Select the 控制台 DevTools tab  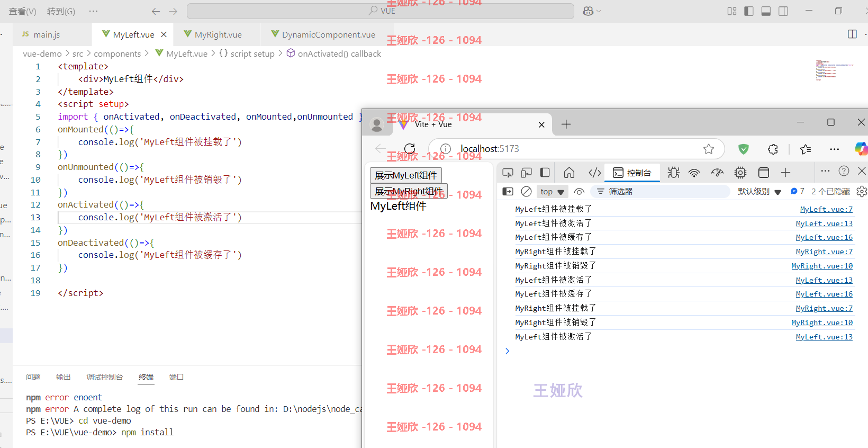632,173
